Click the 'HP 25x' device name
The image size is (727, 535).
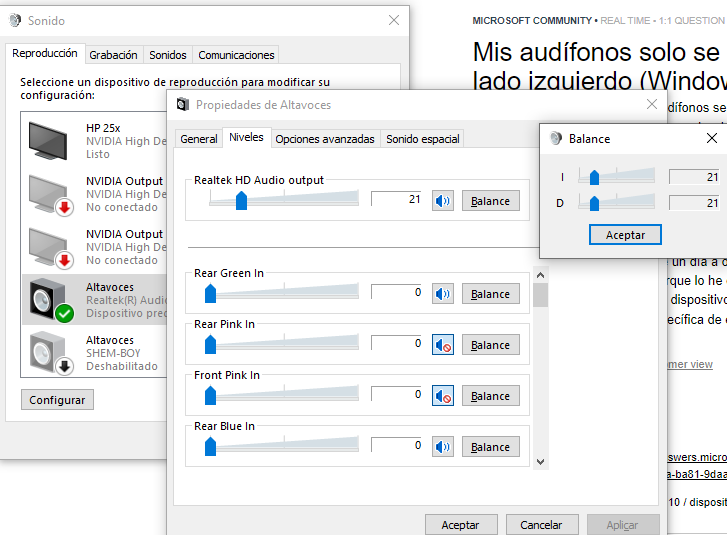point(103,128)
